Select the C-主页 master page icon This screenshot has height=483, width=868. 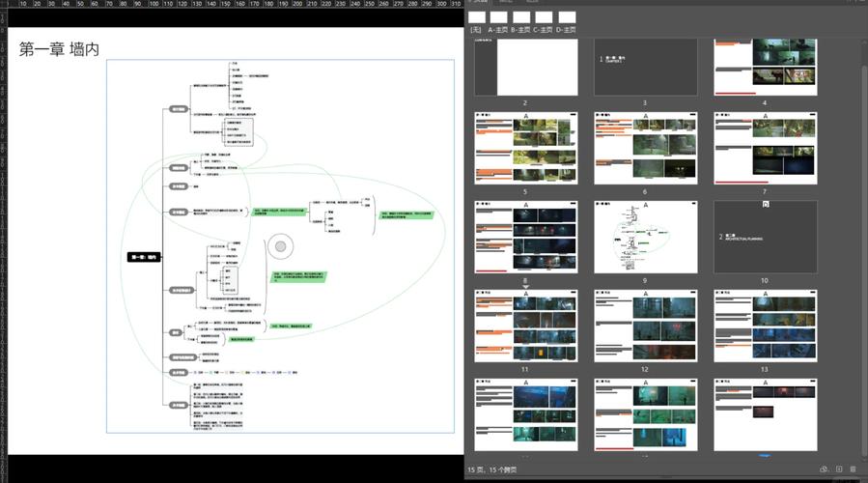[544, 17]
